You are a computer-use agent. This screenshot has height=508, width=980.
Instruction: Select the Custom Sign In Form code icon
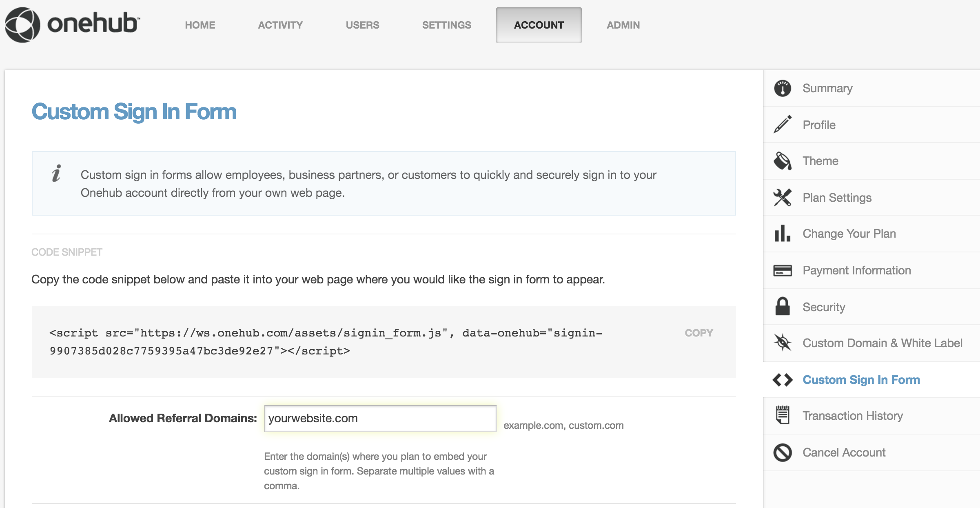(x=782, y=379)
